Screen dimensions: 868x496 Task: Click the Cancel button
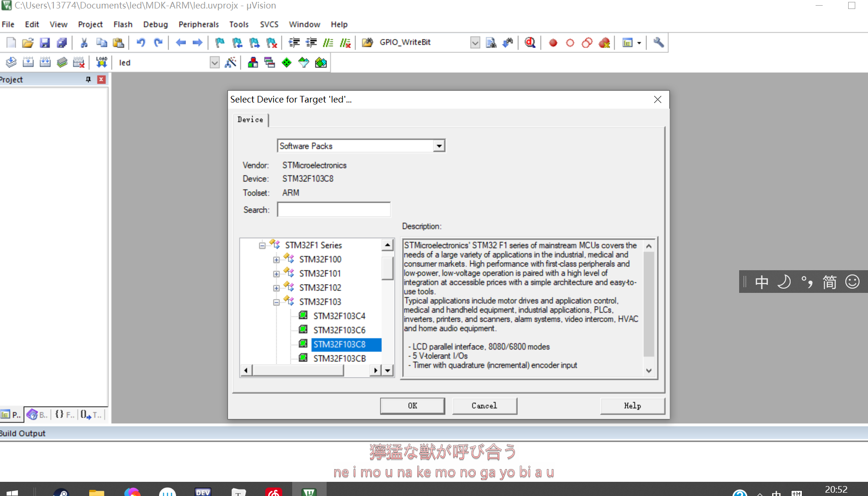pyautogui.click(x=484, y=406)
